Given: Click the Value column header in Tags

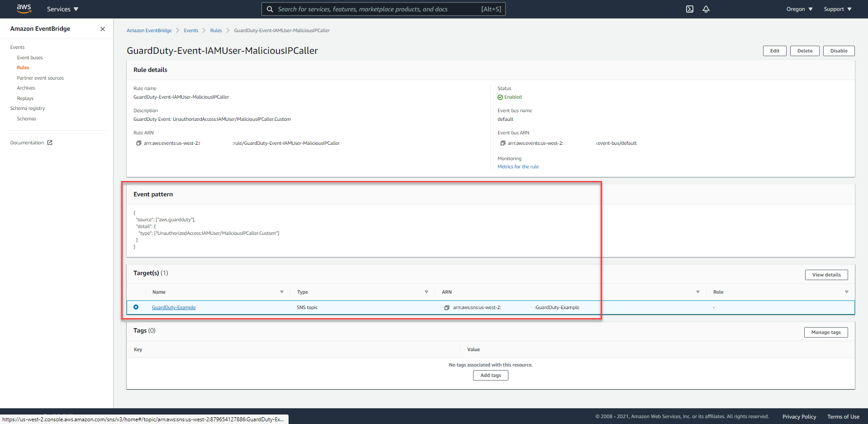Looking at the screenshot, I should pos(474,349).
